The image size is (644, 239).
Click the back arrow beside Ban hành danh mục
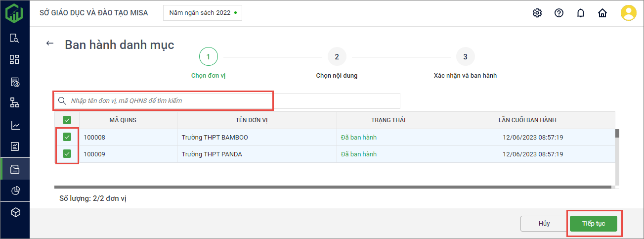(49, 44)
